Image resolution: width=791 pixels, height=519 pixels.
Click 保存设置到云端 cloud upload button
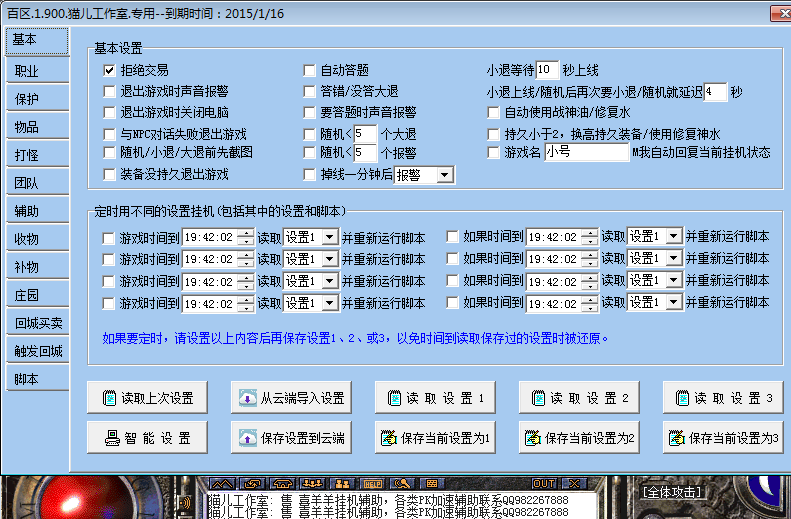click(291, 438)
